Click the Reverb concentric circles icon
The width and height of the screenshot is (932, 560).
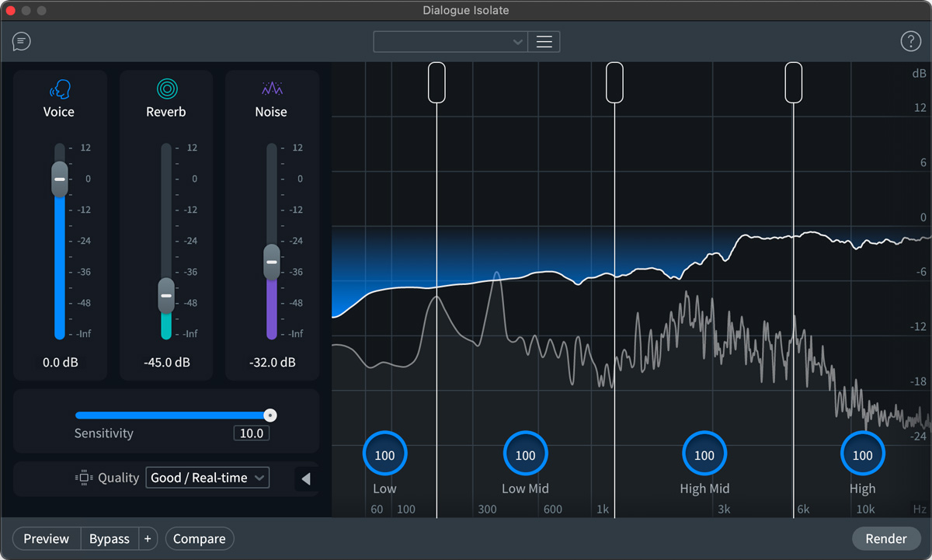coord(166,89)
